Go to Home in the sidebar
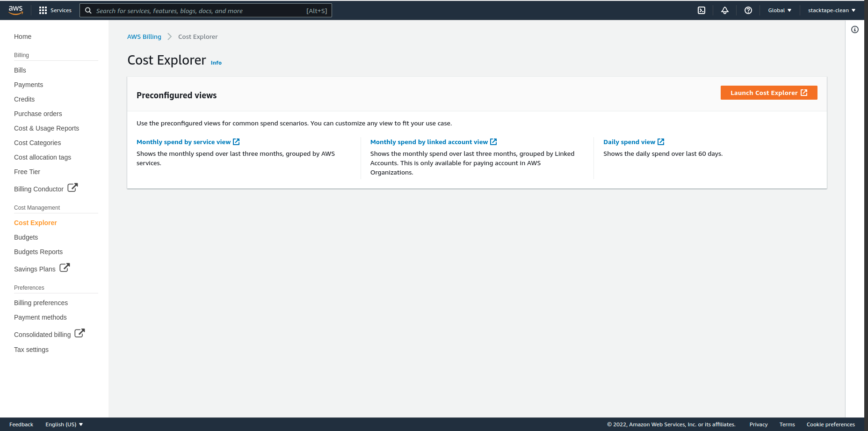 pyautogui.click(x=22, y=37)
